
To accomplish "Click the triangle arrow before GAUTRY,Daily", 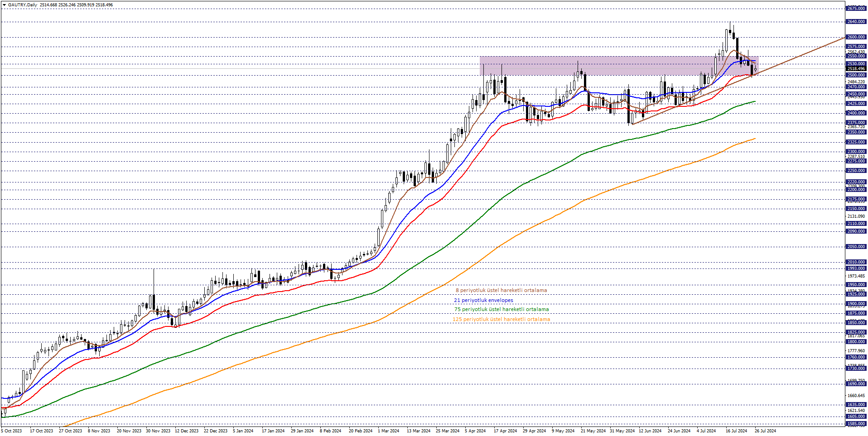I will point(4,5).
